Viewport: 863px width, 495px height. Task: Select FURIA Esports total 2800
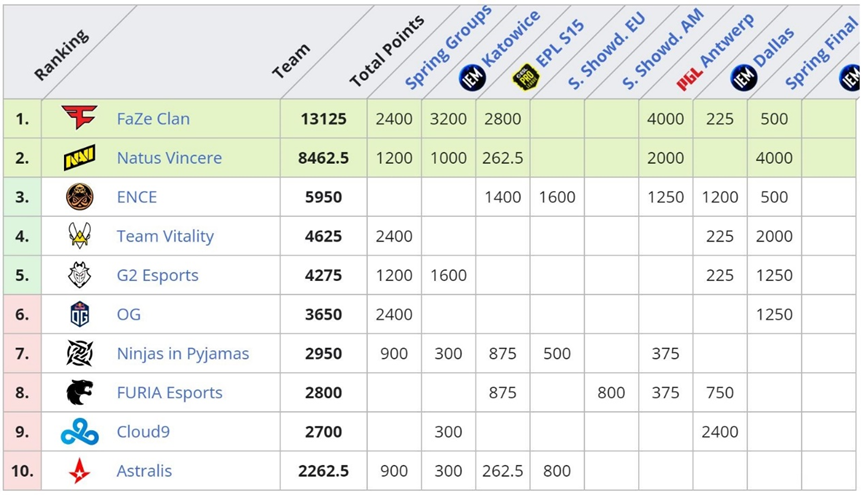324,392
